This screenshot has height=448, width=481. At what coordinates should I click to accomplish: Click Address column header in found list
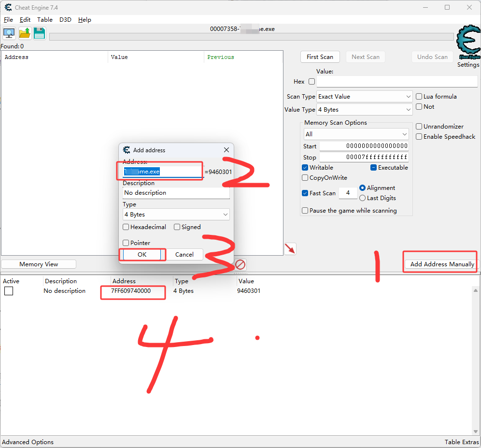point(55,57)
